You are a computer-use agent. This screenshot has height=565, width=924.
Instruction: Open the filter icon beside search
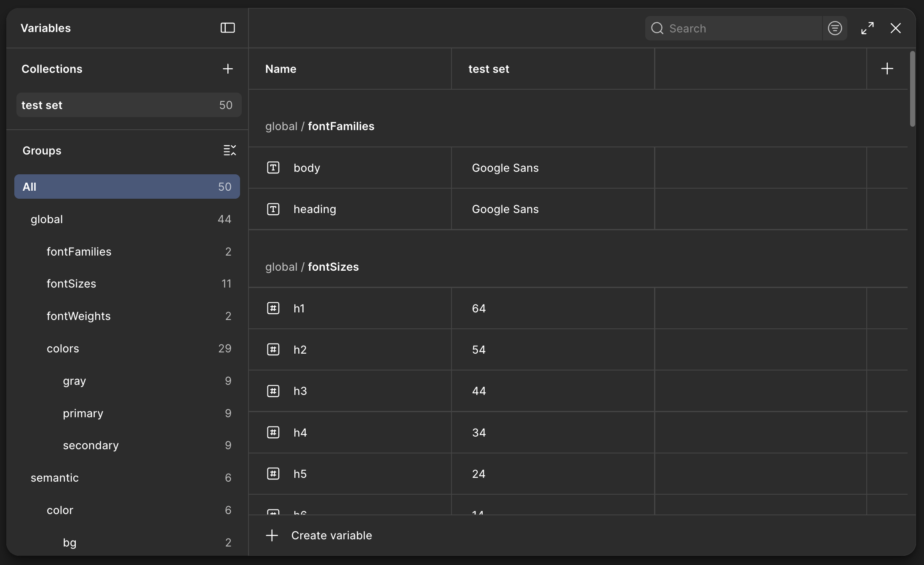pyautogui.click(x=835, y=28)
